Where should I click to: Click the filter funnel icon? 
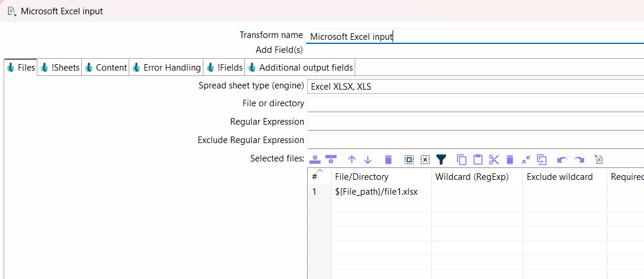click(441, 159)
